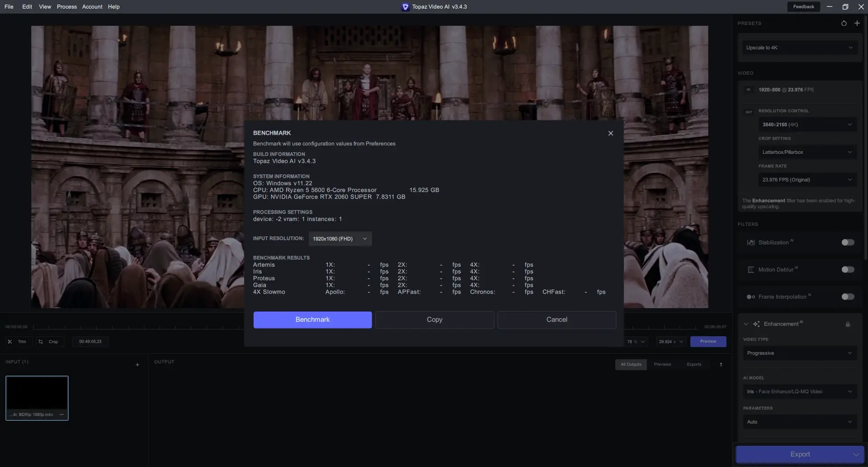
Task: Click the Proteus benchmark results row
Action: [x=393, y=278]
